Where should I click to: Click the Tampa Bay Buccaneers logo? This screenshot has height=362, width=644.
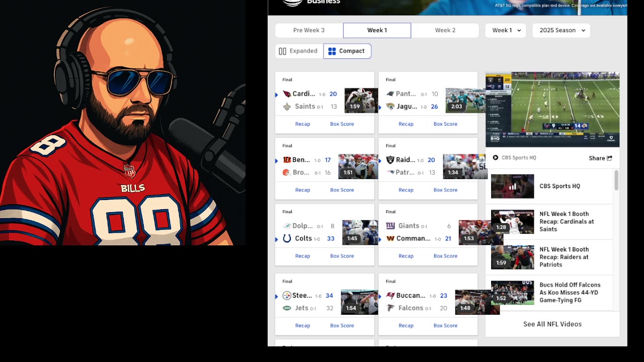[x=390, y=296]
